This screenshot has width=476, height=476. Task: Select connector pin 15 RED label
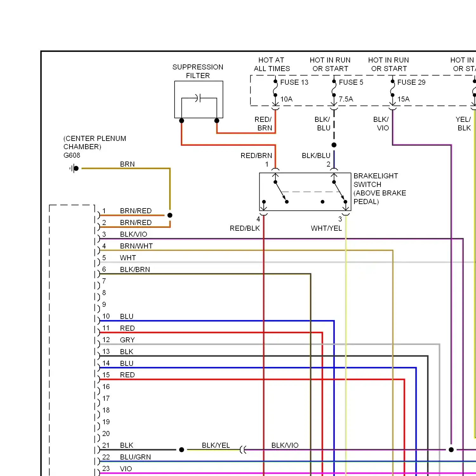pos(127,375)
